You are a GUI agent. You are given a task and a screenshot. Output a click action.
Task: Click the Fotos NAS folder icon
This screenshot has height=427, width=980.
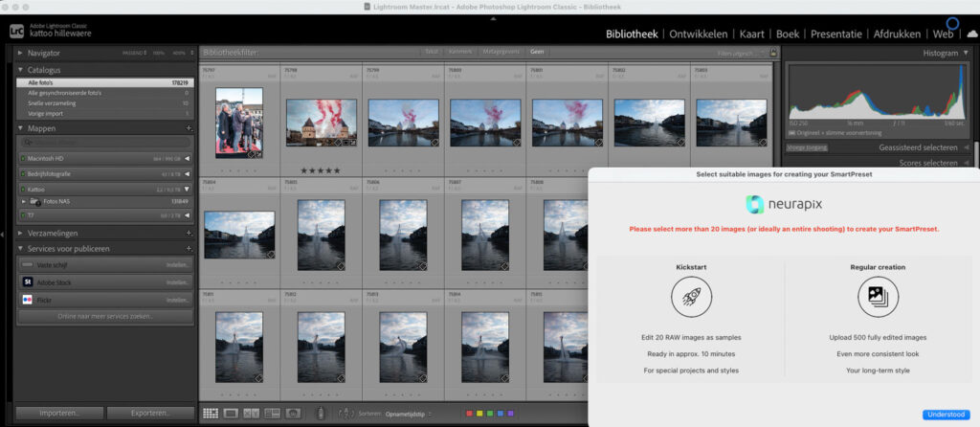click(34, 202)
